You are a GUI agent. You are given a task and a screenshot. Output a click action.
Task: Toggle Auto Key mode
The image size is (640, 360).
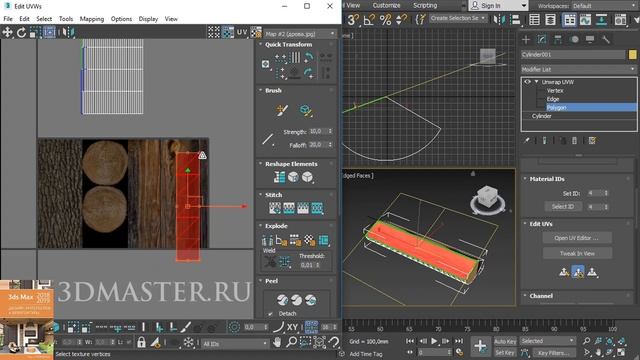[x=505, y=341]
